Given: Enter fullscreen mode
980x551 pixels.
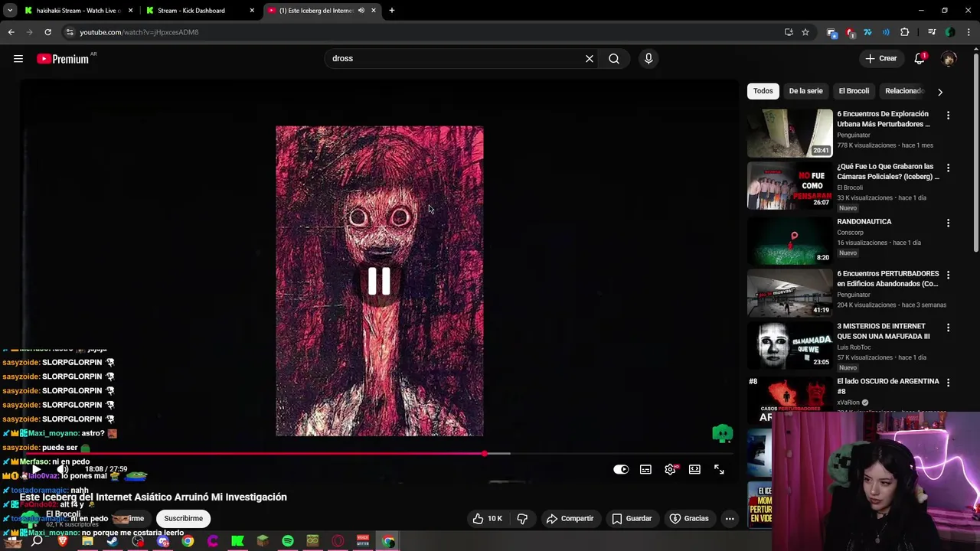Looking at the screenshot, I should (719, 469).
